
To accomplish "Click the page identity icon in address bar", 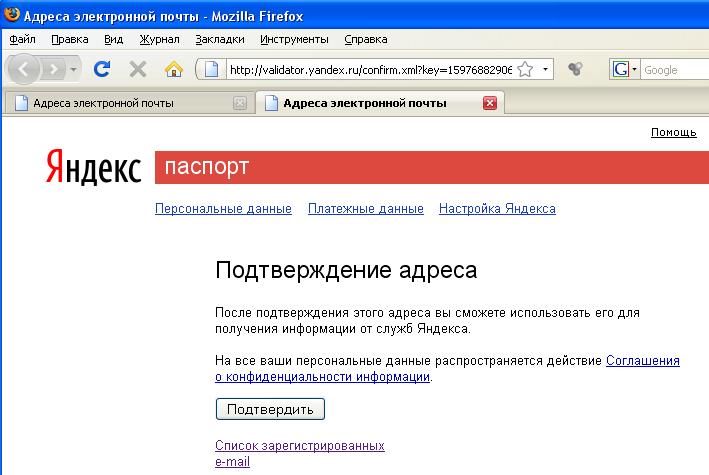I will [211, 70].
